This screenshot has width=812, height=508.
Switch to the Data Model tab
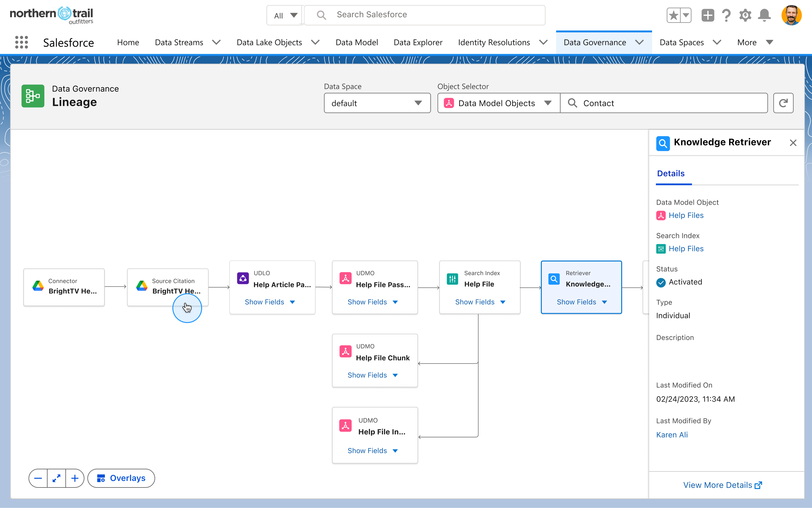click(356, 42)
